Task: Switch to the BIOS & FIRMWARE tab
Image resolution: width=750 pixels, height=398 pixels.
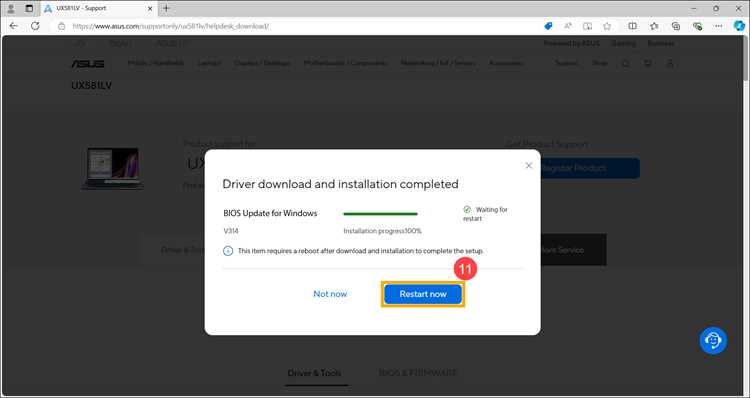Action: pyautogui.click(x=418, y=373)
